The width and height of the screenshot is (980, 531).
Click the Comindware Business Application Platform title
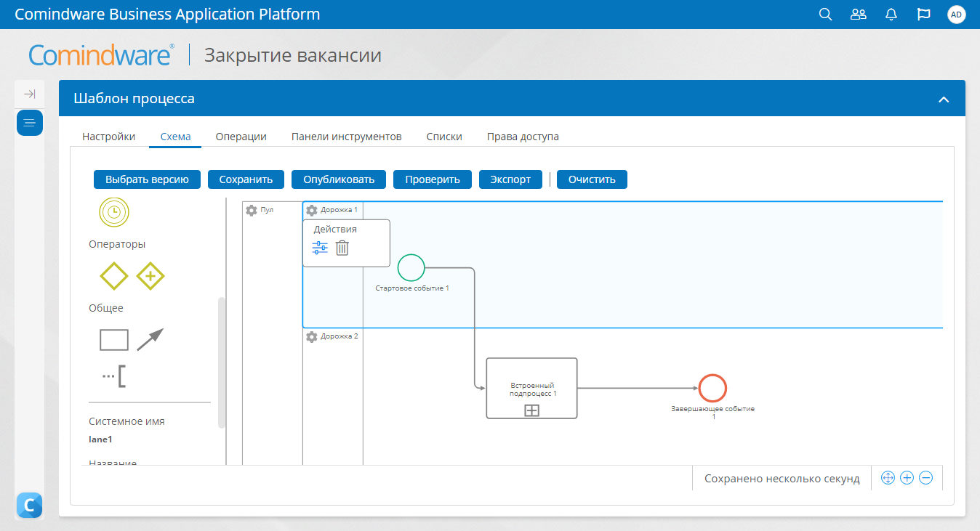tap(167, 15)
